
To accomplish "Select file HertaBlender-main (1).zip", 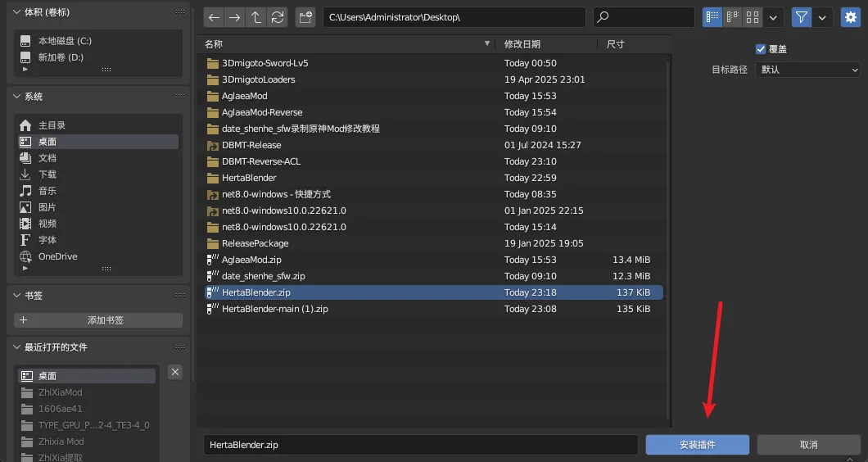I will 433,309.
